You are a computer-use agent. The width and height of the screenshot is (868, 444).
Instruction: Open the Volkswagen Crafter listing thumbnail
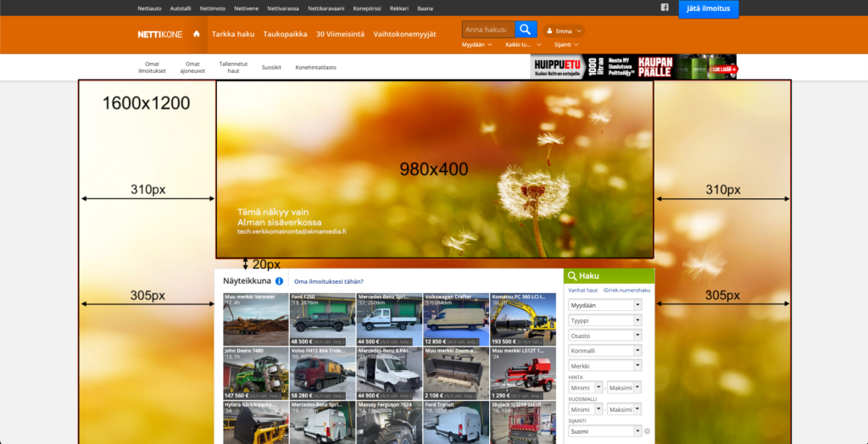coord(455,319)
